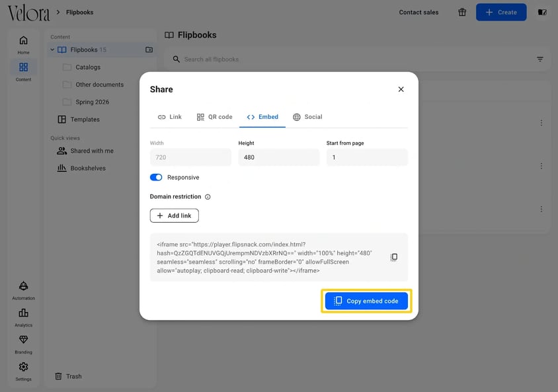The image size is (558, 392).
Task: Open Shared with me view
Action: coord(92,151)
